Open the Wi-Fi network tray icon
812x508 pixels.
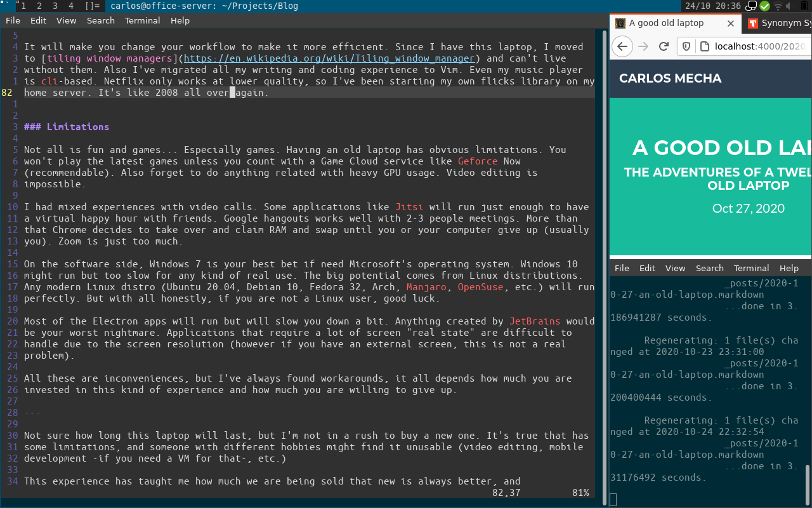pos(778,6)
